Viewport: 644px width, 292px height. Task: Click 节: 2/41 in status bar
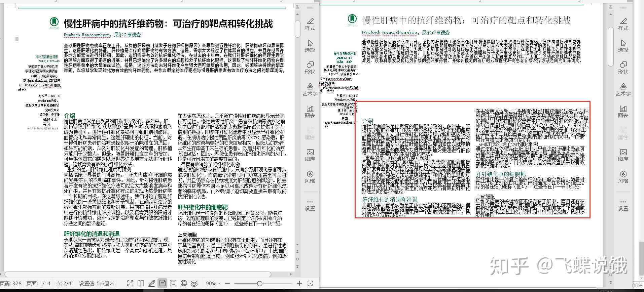(65, 284)
